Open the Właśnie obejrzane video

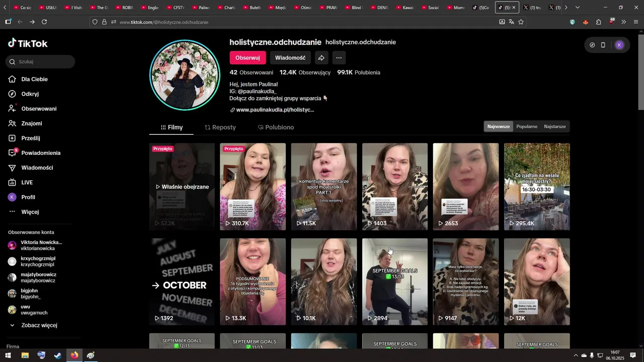tap(182, 187)
